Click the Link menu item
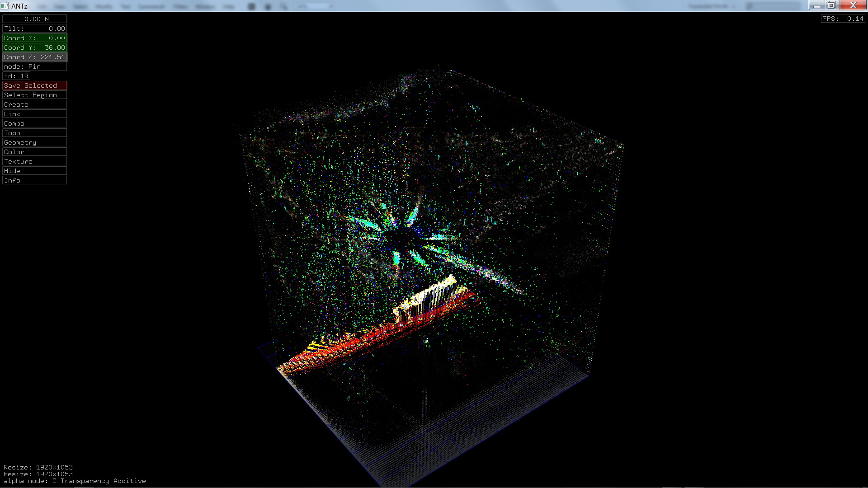 coord(34,114)
